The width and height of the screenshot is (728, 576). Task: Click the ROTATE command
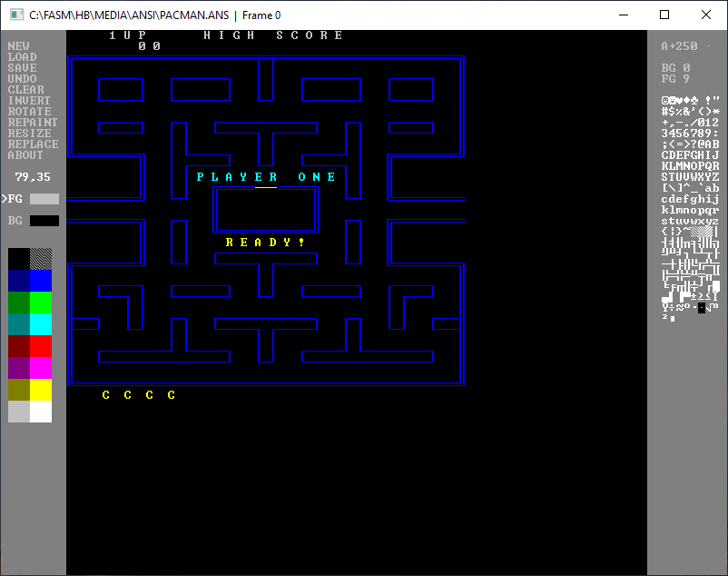(29, 112)
